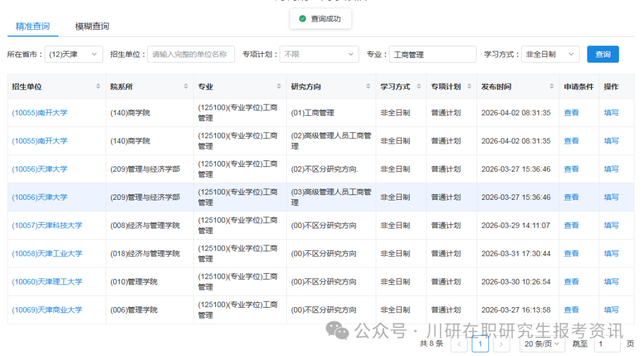Click 填写 on the 天津理工大学 row
This screenshot has width=644, height=356.
(611, 281)
